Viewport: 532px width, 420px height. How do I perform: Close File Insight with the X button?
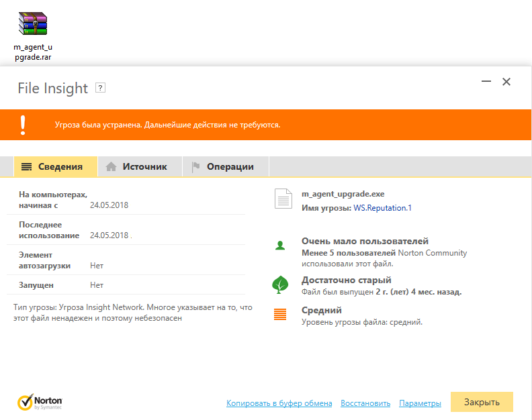(506, 82)
